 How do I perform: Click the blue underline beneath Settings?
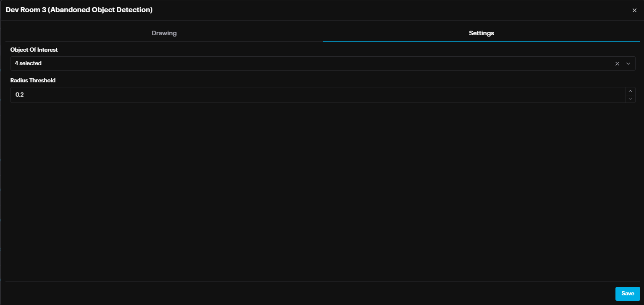point(481,41)
